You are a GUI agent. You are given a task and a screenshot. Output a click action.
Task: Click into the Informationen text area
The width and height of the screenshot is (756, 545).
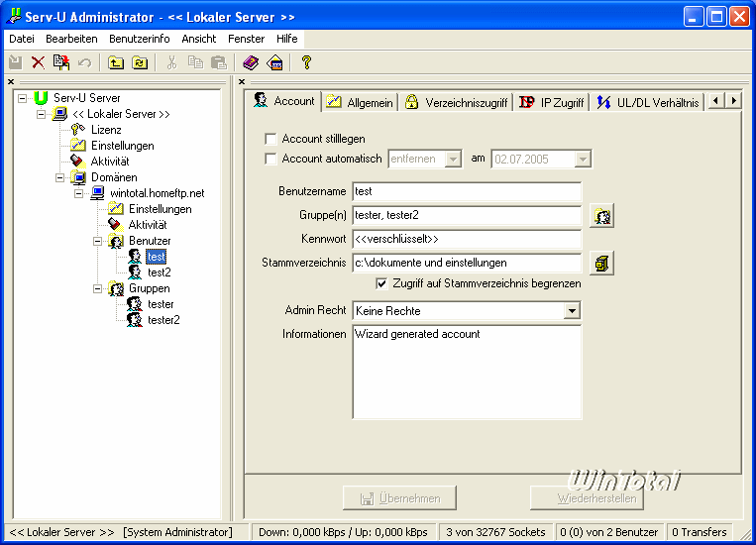pyautogui.click(x=467, y=372)
